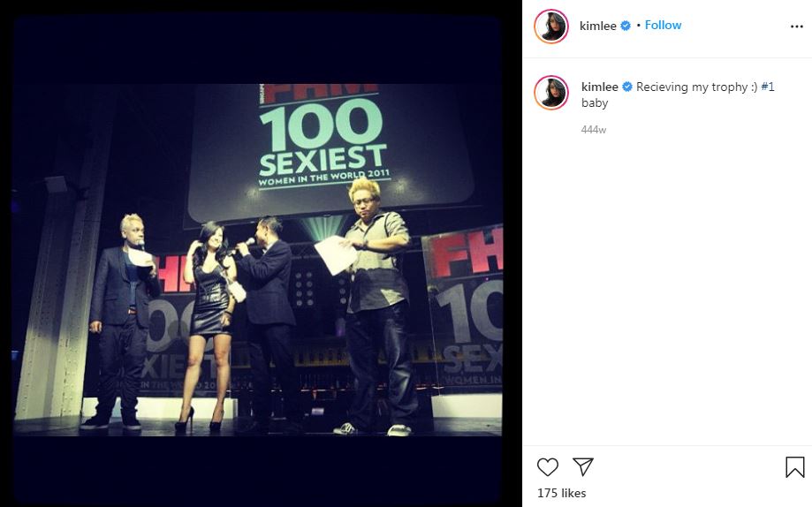Open the three-dot more options menu
This screenshot has height=507, width=812.
796,26
